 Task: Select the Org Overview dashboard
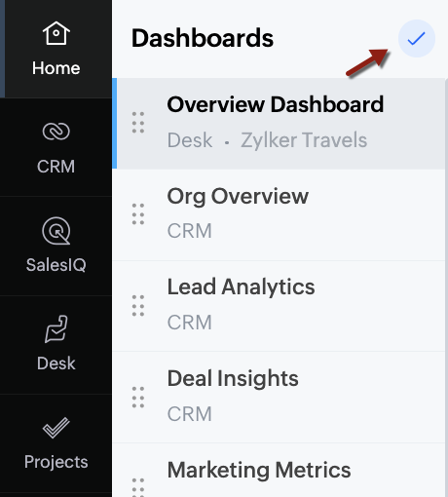(x=279, y=214)
